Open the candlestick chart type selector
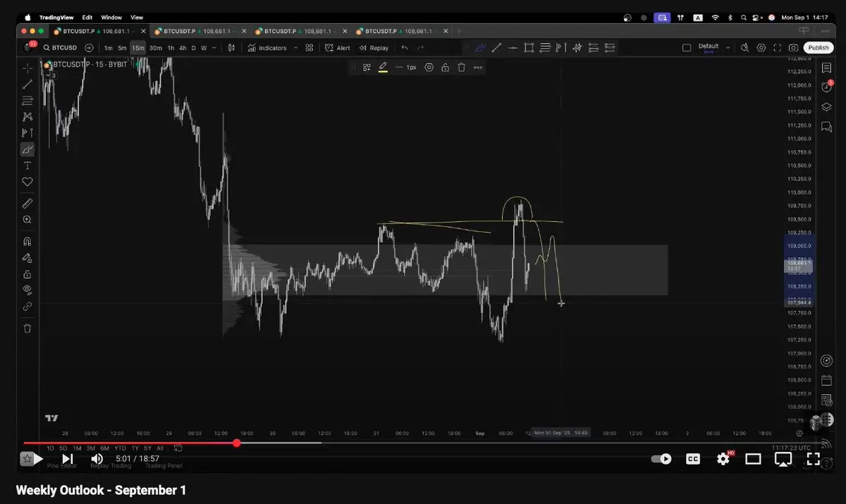Image resolution: width=846 pixels, height=504 pixels. coord(232,48)
